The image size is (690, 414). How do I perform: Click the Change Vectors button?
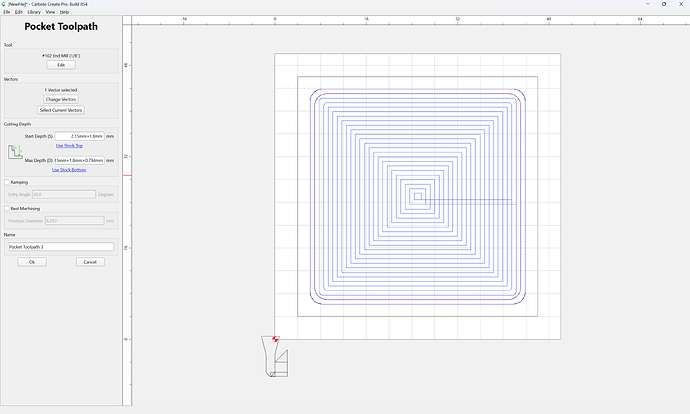(x=61, y=99)
